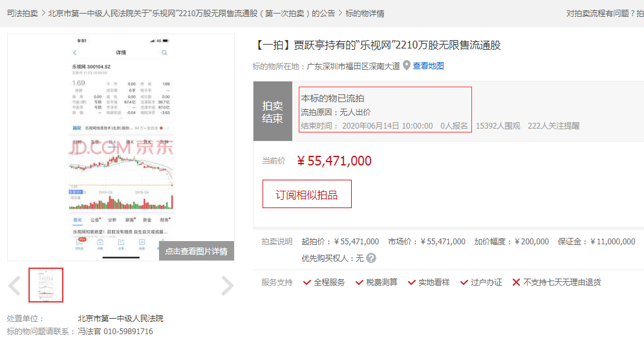644x340 pixels.
Task: Click the 点击查看图片详情 overlay
Action: point(197,251)
